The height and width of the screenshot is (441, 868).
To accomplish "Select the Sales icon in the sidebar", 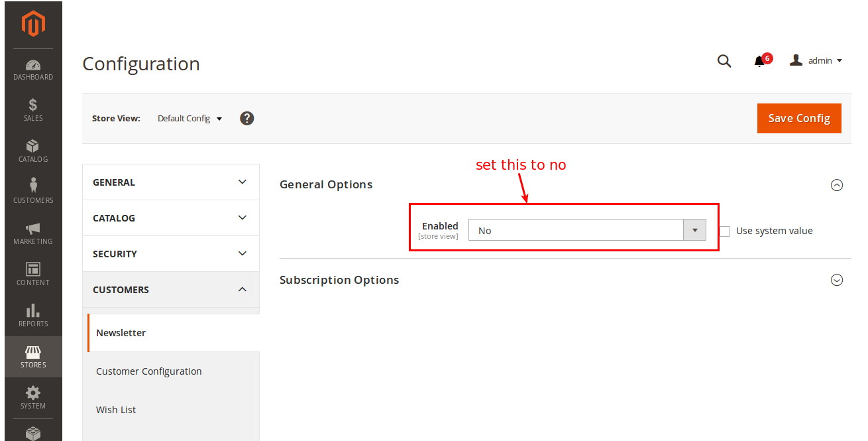I will 32,111.
